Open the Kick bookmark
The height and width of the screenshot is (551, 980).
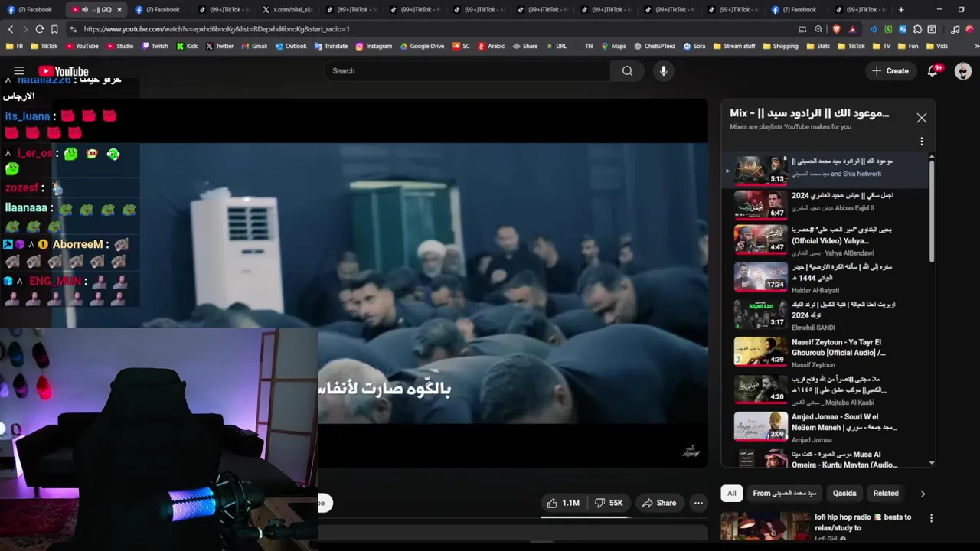pyautogui.click(x=187, y=46)
